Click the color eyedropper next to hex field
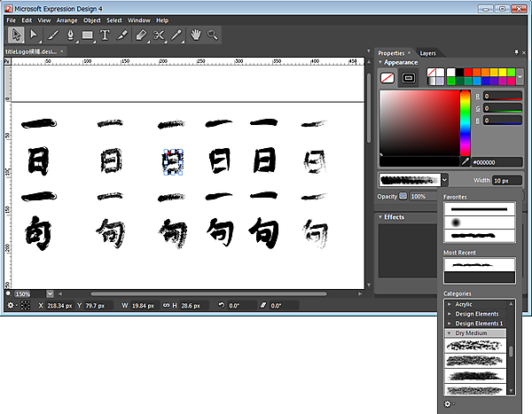This screenshot has width=532, height=414. tap(465, 162)
